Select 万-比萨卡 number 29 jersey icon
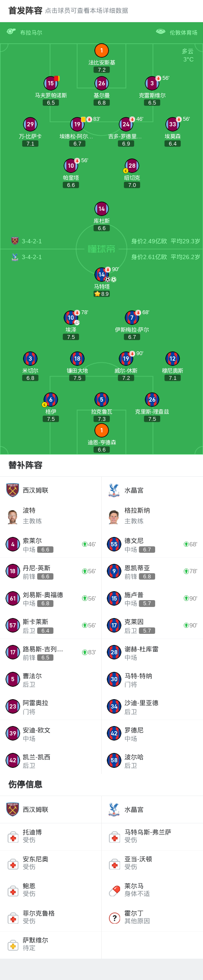The height and width of the screenshot is (980, 203). point(30,124)
